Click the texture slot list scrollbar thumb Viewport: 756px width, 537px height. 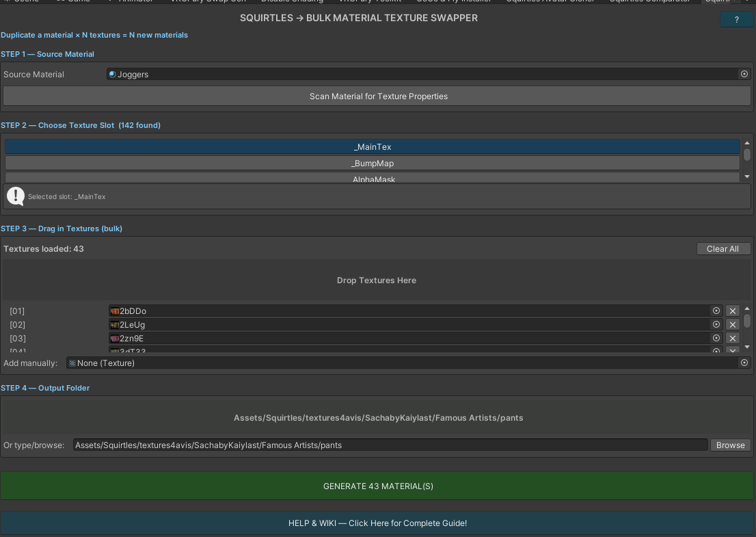pos(747,155)
